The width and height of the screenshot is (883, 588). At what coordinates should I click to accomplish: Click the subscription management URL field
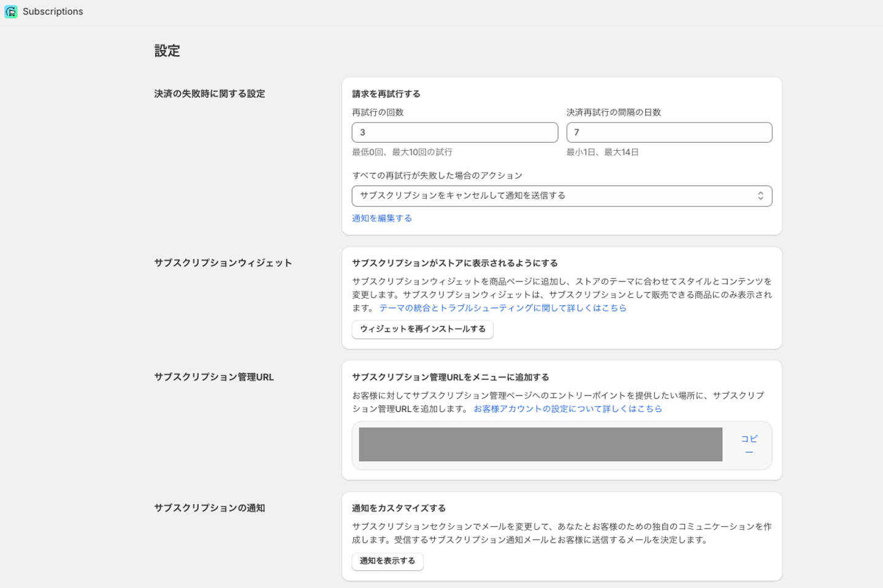[540, 445]
